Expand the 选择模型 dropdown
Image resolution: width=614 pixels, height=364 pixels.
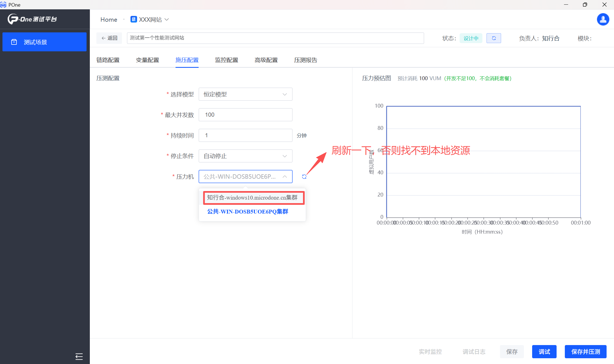[245, 94]
